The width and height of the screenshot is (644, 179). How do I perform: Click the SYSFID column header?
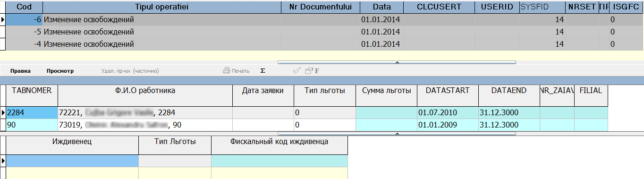542,7
